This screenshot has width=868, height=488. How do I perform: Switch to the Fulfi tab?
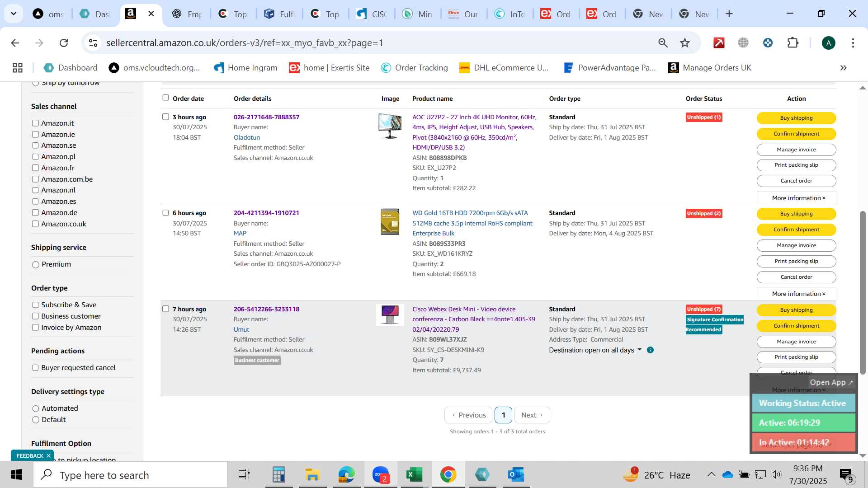279,14
